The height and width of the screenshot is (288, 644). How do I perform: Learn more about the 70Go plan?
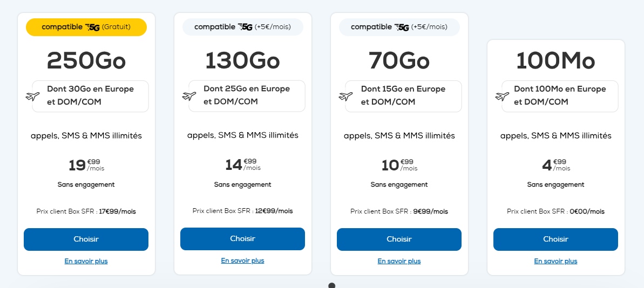[399, 261]
